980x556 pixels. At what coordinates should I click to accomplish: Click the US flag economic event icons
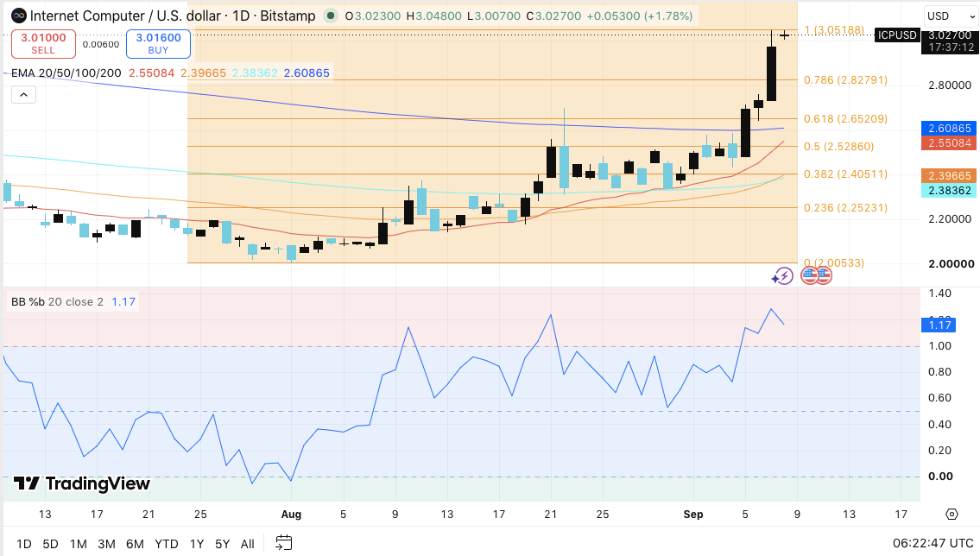(817, 275)
